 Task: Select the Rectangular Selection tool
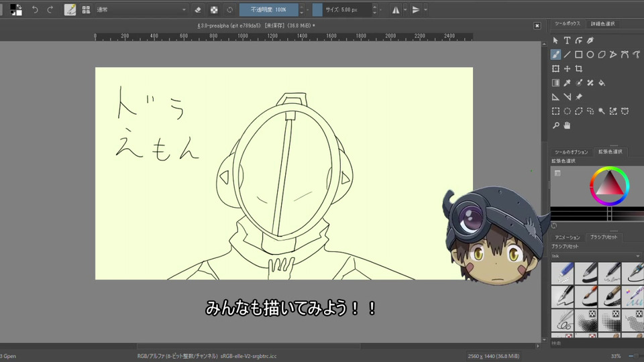pos(555,111)
